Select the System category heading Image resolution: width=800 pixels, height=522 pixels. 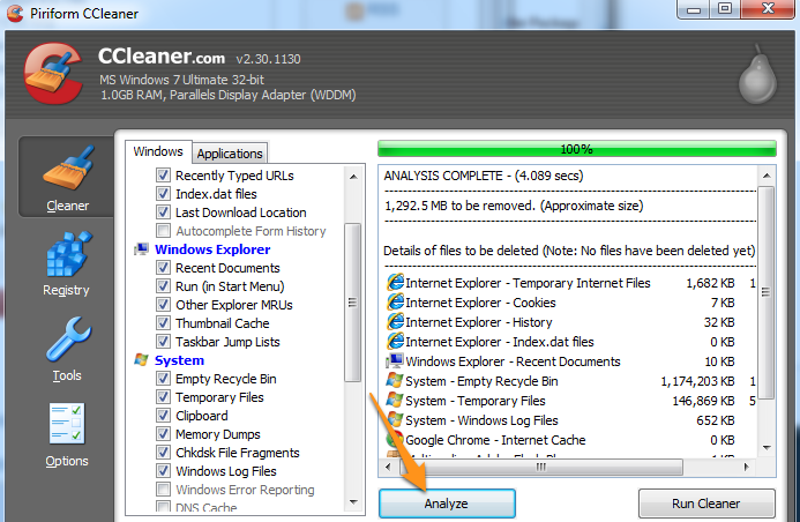pyautogui.click(x=179, y=360)
